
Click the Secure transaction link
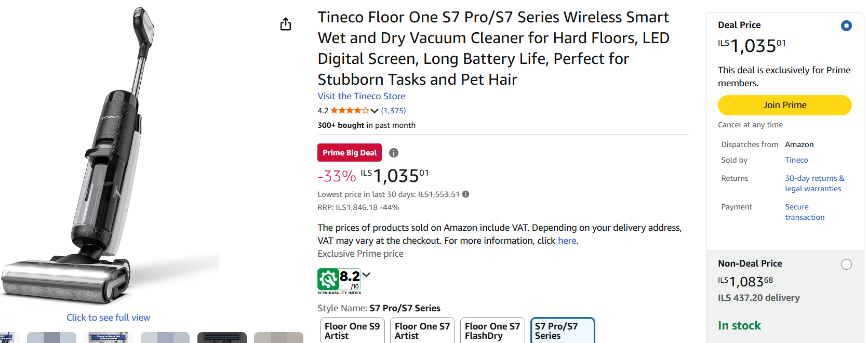804,212
